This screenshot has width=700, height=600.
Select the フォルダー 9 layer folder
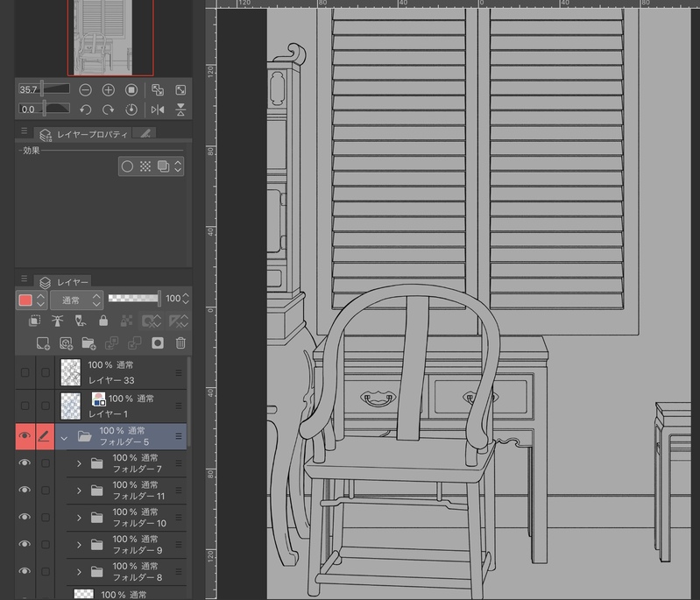point(137,545)
